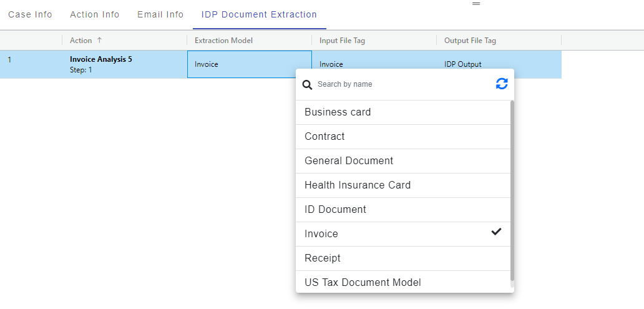Switch to the Action Info tab

click(95, 14)
